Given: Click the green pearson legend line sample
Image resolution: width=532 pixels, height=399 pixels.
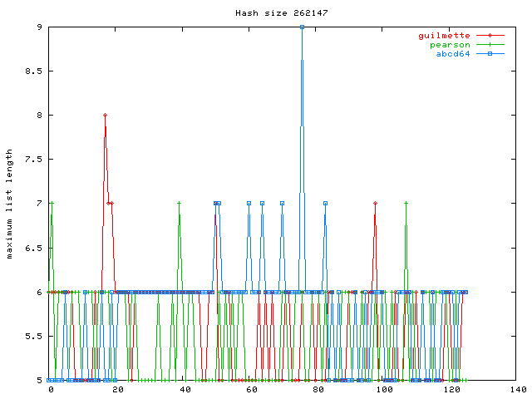Looking at the screenshot, I should pos(490,44).
